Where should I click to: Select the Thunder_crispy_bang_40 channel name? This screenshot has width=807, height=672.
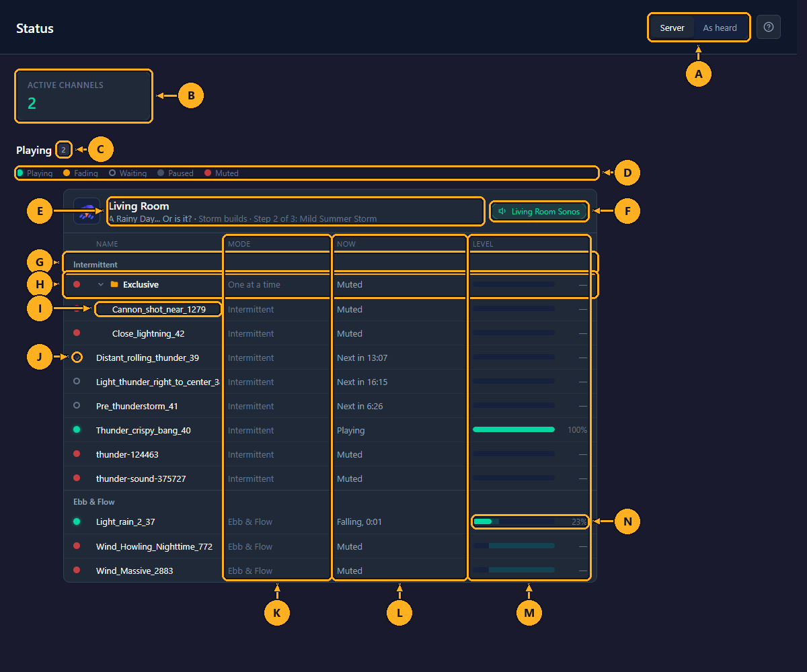pyautogui.click(x=143, y=430)
